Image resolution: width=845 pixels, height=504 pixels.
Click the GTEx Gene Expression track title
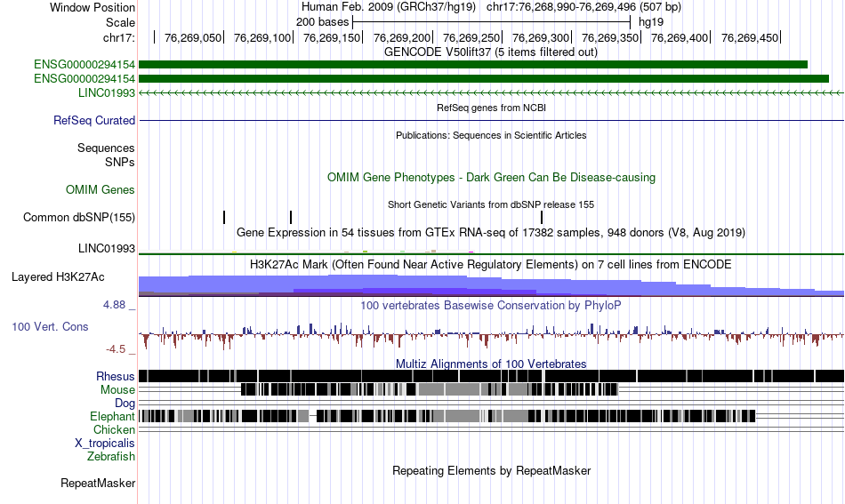click(491, 233)
